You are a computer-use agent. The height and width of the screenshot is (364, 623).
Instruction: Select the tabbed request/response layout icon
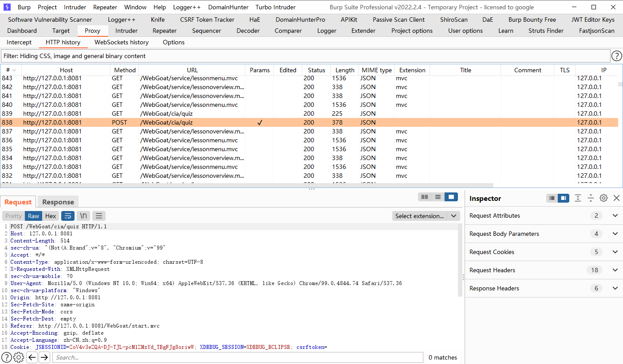(x=451, y=197)
